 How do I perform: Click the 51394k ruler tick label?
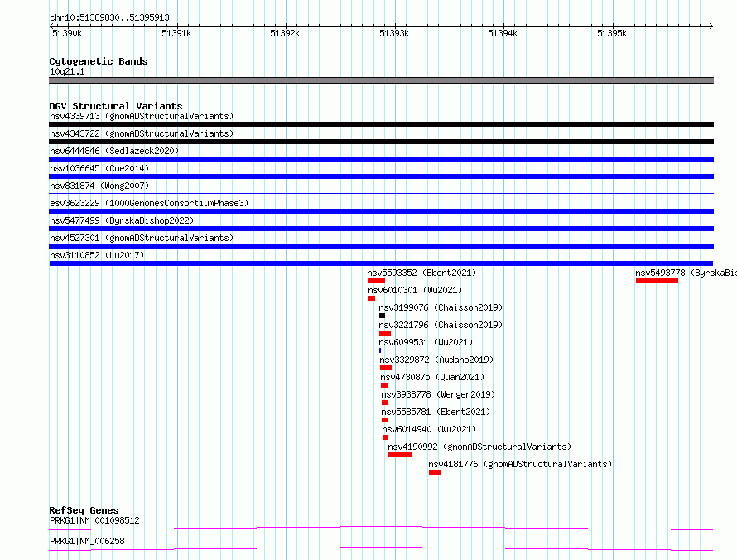(x=503, y=33)
